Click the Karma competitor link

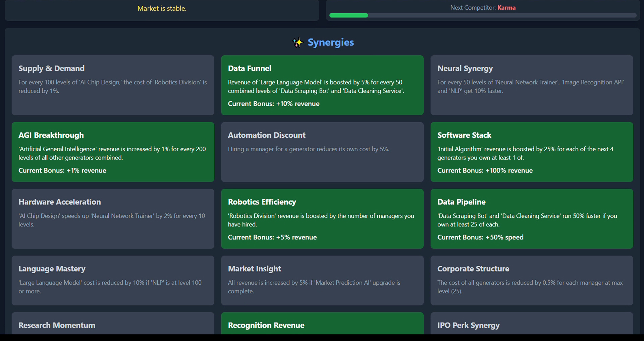pyautogui.click(x=506, y=7)
